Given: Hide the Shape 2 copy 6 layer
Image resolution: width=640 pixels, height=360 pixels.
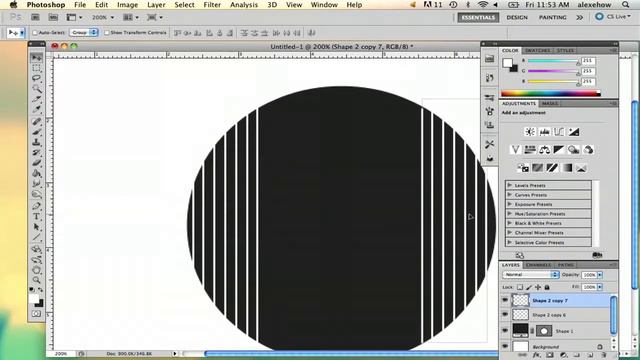Looking at the screenshot, I should (505, 315).
